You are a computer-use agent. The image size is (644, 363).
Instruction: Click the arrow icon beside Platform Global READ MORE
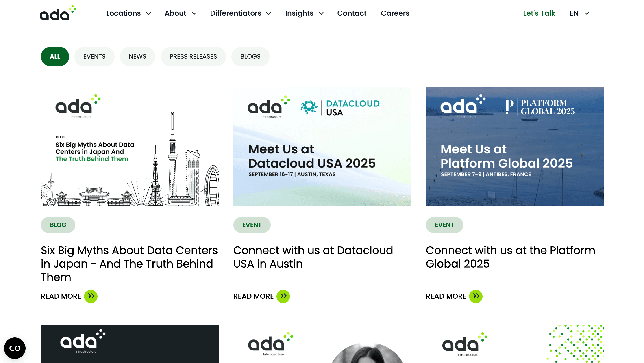(x=476, y=296)
